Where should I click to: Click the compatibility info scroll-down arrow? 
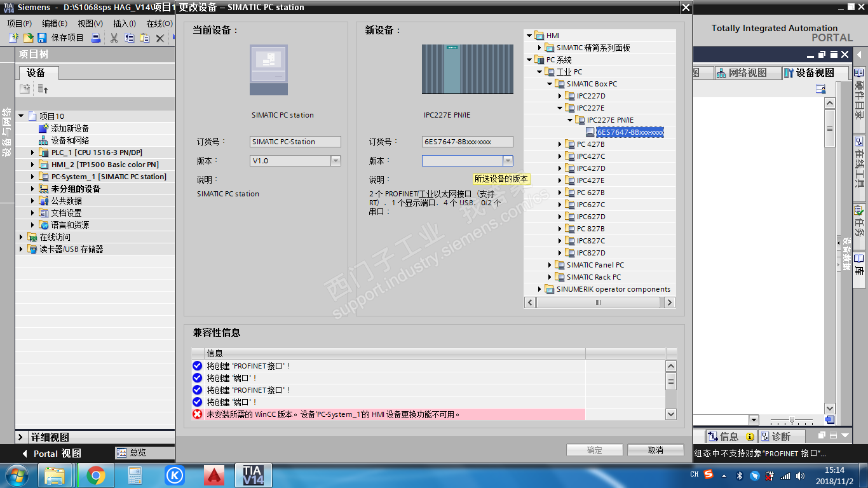(x=671, y=414)
